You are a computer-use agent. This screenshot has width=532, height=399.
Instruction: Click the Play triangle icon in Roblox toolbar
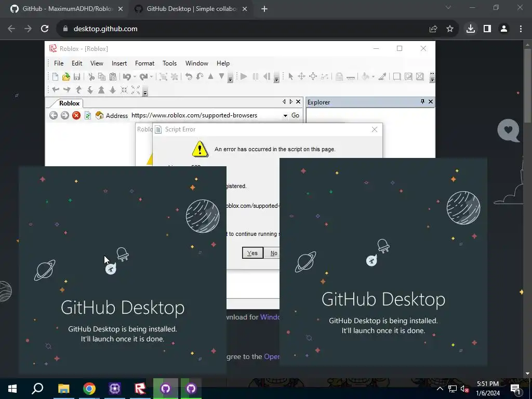[x=244, y=77]
